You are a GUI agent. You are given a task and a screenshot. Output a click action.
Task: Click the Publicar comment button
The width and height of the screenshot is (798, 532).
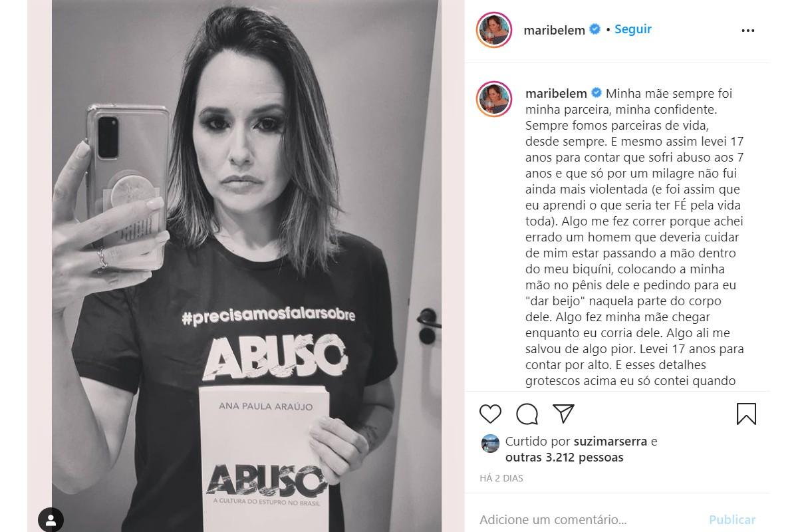tap(732, 520)
